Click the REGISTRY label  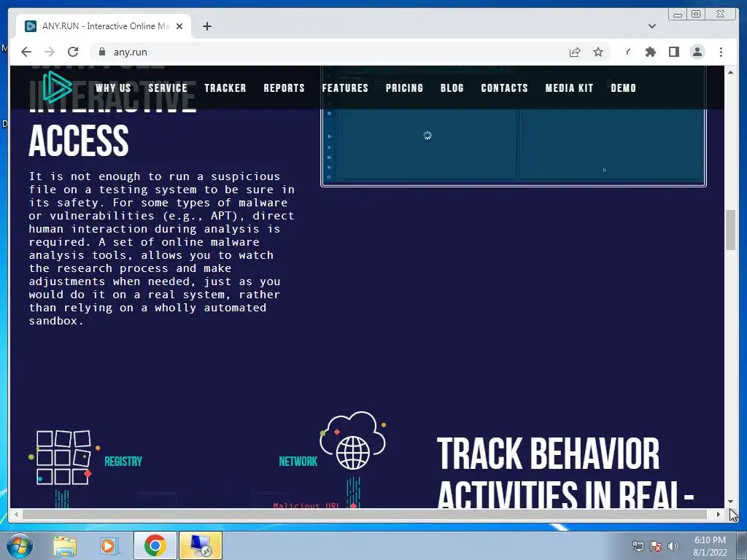(123, 462)
